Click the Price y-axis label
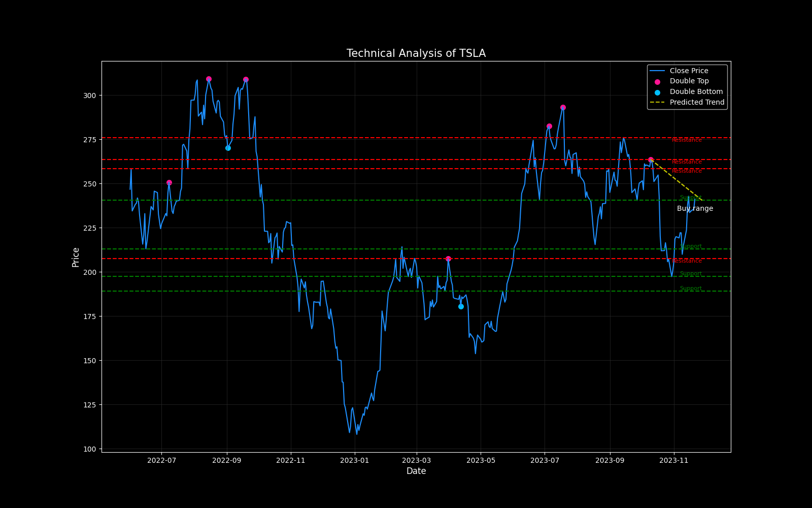812x508 pixels. click(x=76, y=257)
